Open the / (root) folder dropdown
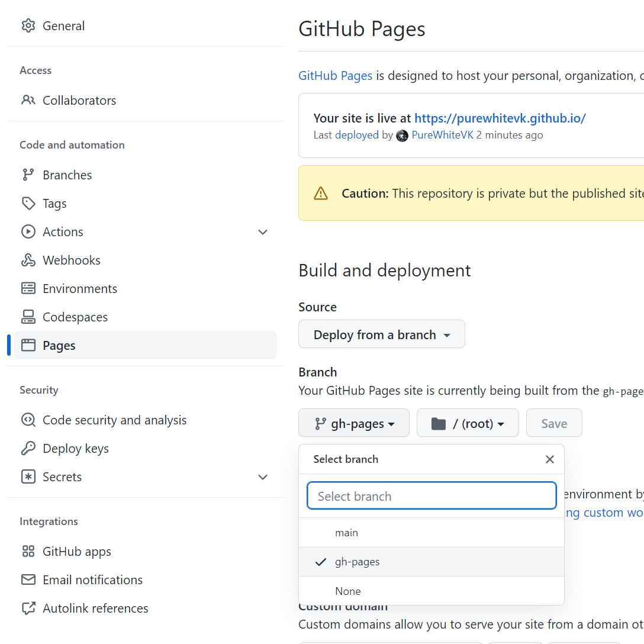This screenshot has width=644, height=644. (468, 423)
